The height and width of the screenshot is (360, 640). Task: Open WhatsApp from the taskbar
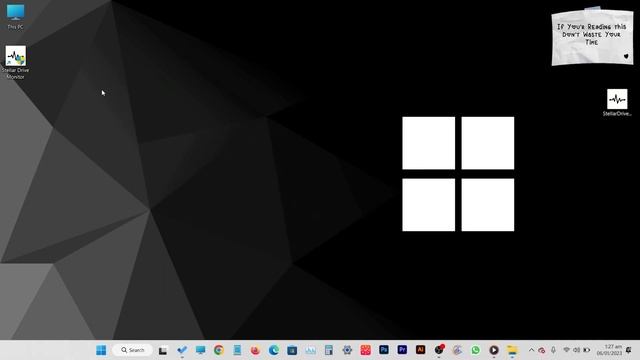pos(476,350)
